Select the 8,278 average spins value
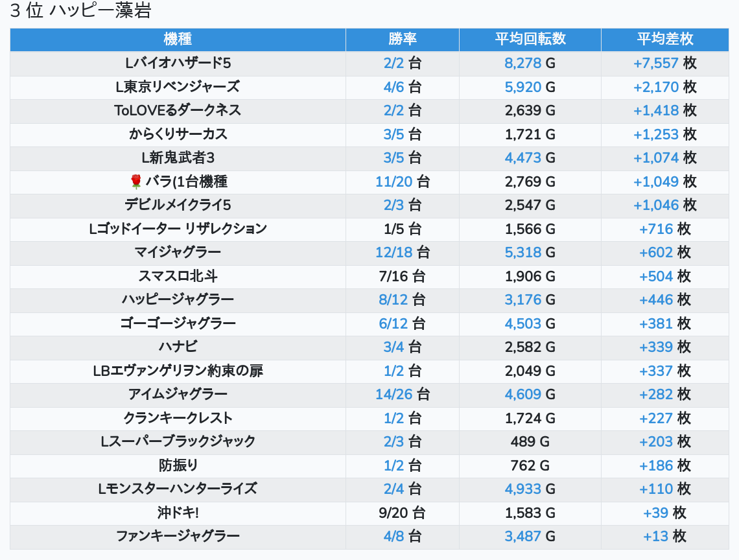The image size is (739, 560). pyautogui.click(x=522, y=64)
